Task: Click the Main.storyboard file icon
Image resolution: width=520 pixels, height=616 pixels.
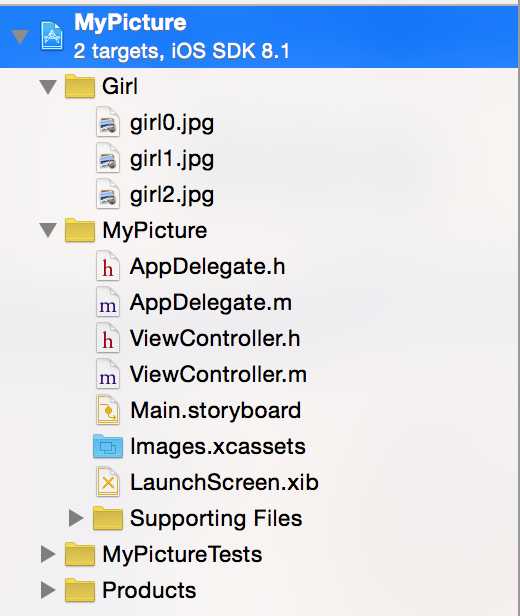Action: click(108, 410)
